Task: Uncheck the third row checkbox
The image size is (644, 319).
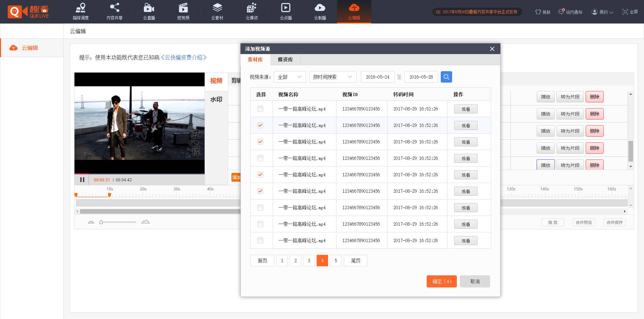Action: [x=260, y=142]
